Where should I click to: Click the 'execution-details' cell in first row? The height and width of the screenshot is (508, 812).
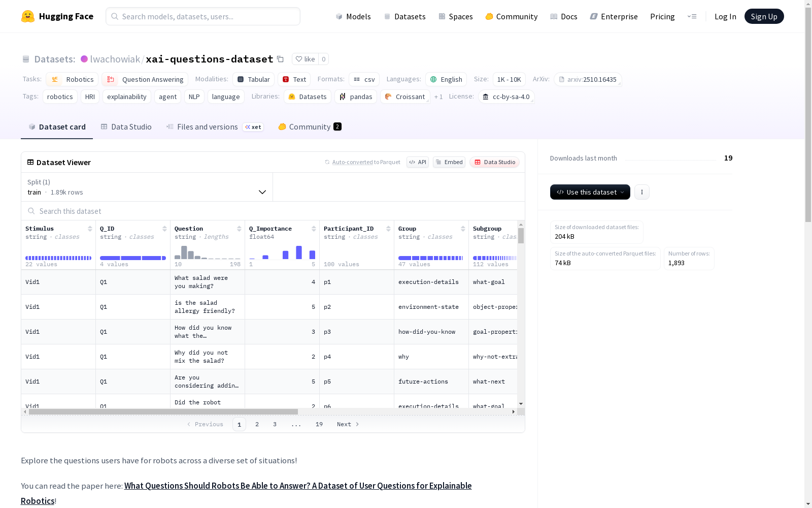pyautogui.click(x=431, y=282)
